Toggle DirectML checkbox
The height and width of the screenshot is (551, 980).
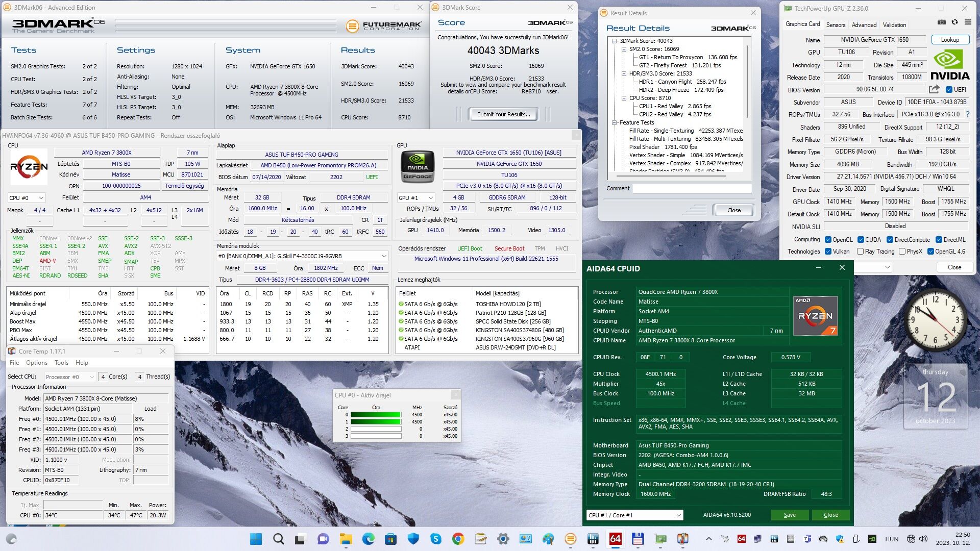[939, 240]
